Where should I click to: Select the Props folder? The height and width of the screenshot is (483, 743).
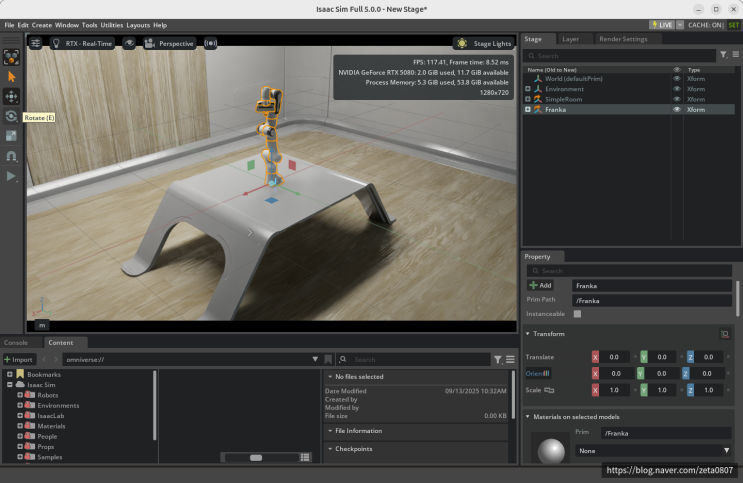[45, 447]
